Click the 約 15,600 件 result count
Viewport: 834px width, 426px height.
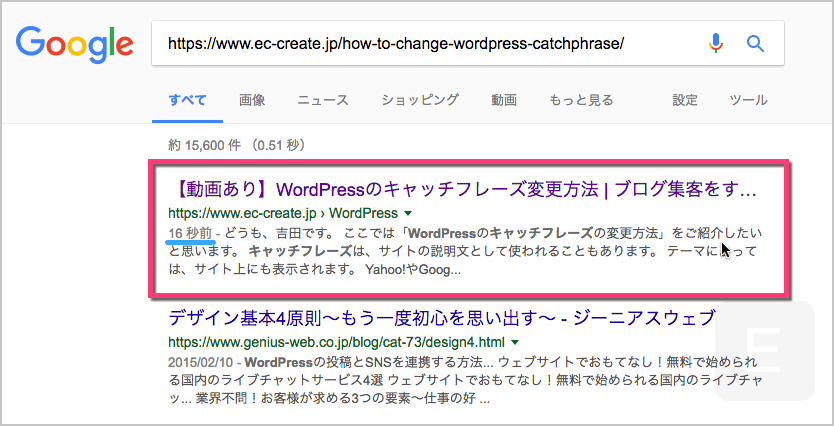coord(204,145)
